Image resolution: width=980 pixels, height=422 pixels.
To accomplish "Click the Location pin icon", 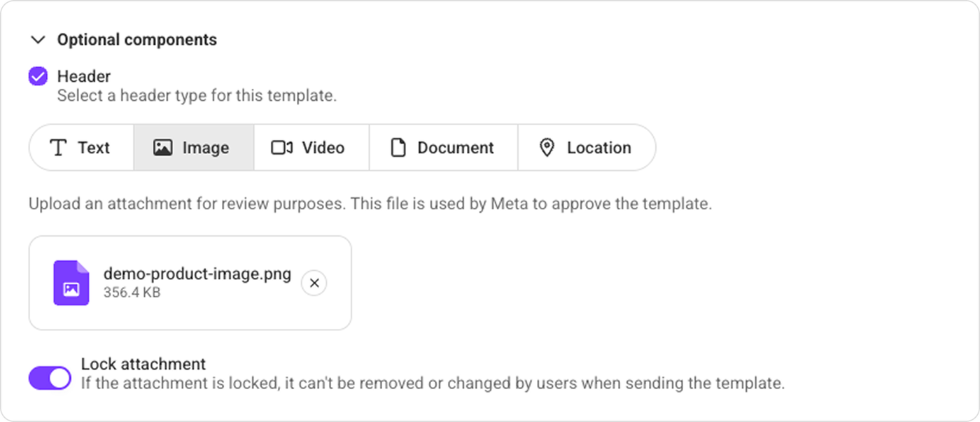I will tap(547, 148).
